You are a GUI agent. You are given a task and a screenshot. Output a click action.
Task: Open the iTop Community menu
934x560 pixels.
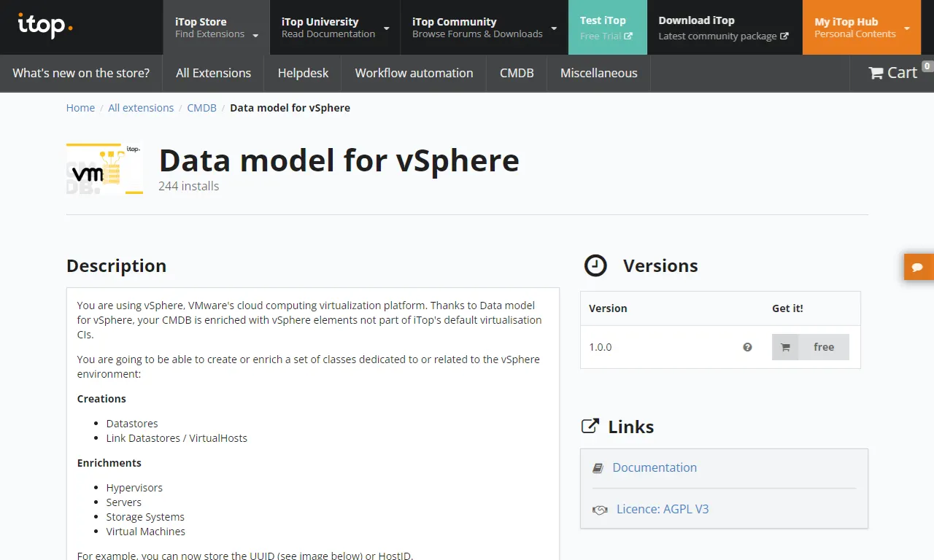(485, 28)
